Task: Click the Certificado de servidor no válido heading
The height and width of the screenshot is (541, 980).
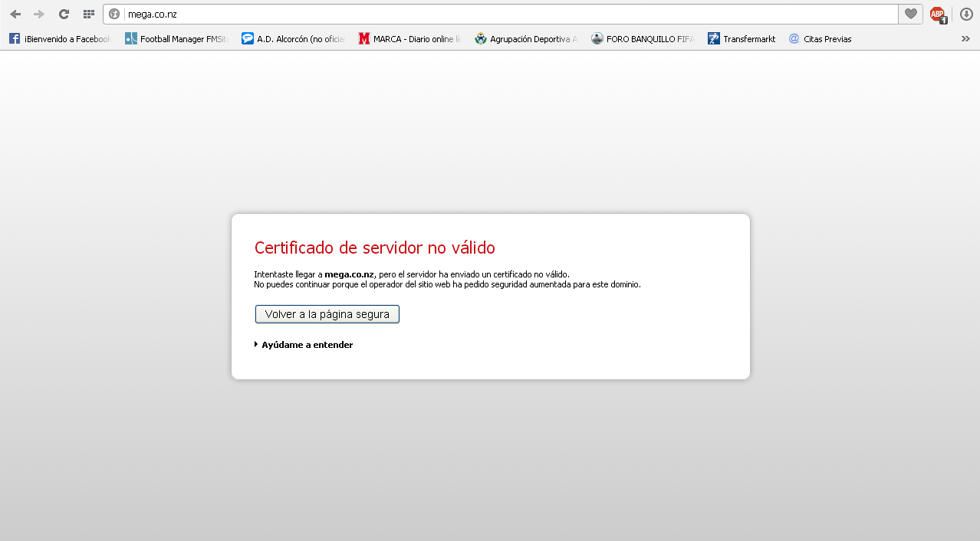Action: tap(375, 248)
